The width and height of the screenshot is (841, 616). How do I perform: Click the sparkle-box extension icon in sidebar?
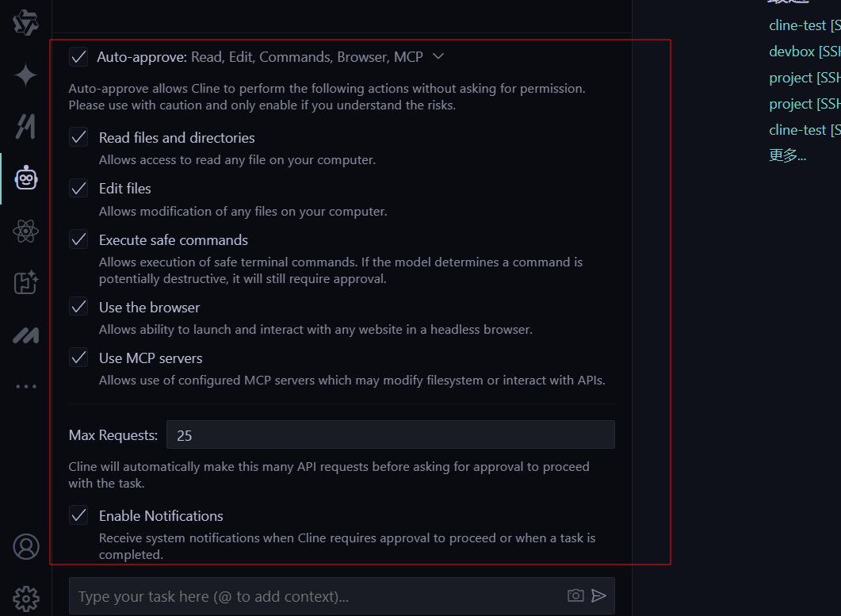(25, 283)
